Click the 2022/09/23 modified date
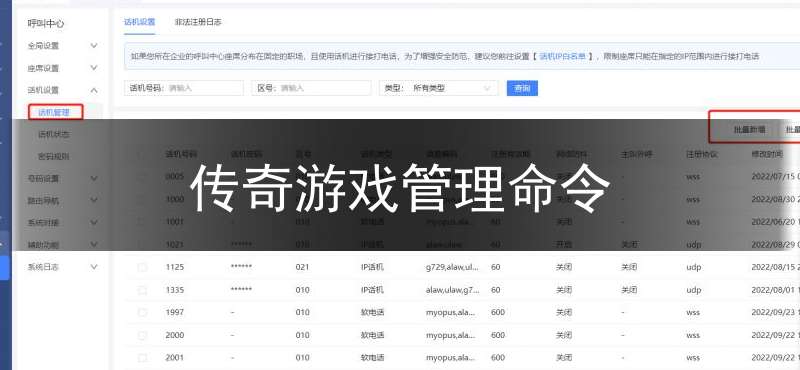This screenshot has width=800, height=370. (x=776, y=312)
